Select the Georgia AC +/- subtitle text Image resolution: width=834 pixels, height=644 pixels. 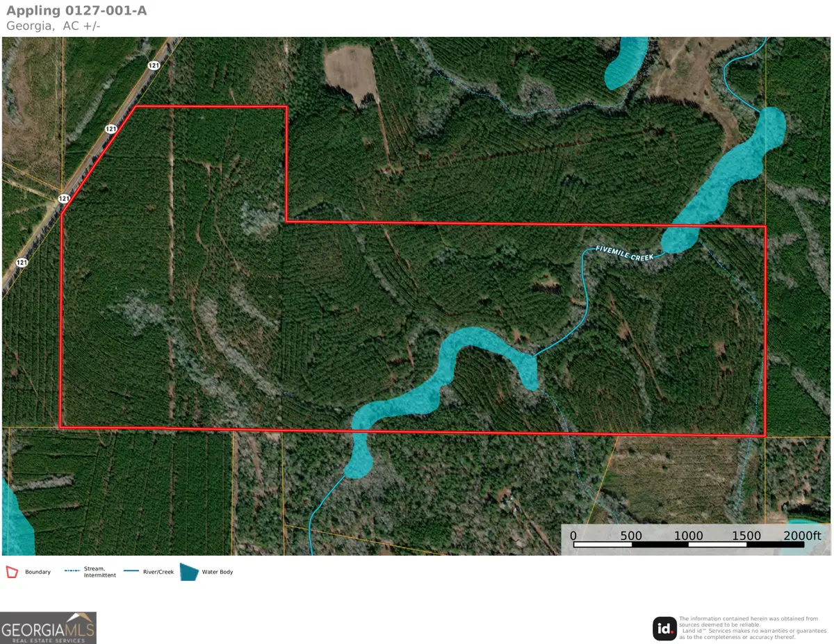(53, 26)
